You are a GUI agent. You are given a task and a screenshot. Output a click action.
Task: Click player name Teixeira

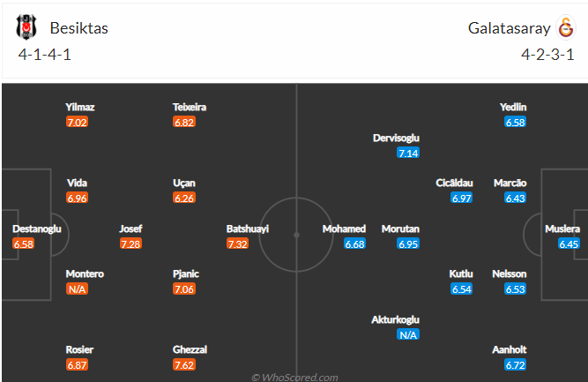tap(190, 107)
